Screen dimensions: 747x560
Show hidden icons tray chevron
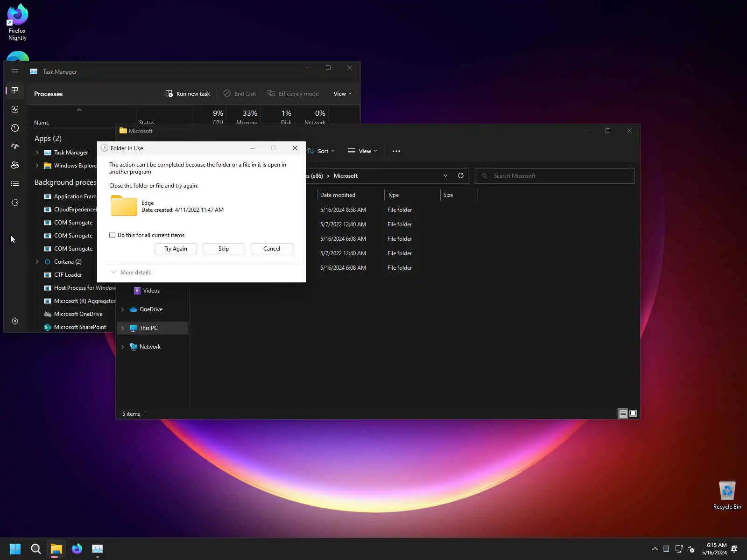click(655, 549)
